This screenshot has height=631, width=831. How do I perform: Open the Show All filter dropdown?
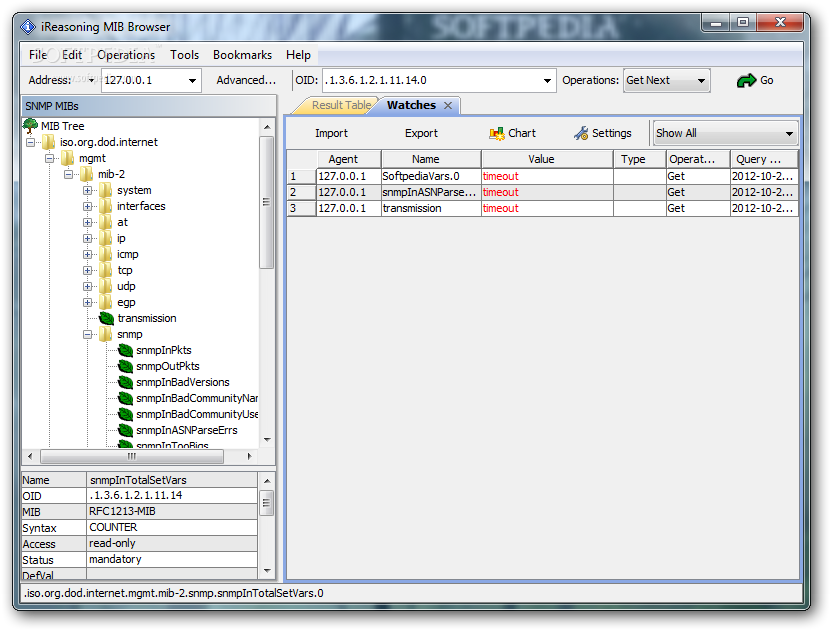pos(726,134)
